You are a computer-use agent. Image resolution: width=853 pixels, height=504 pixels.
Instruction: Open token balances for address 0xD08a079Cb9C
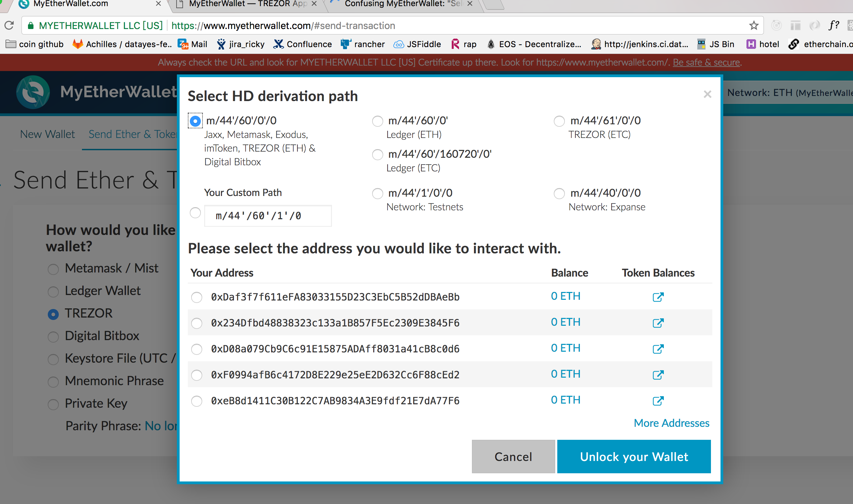(658, 349)
